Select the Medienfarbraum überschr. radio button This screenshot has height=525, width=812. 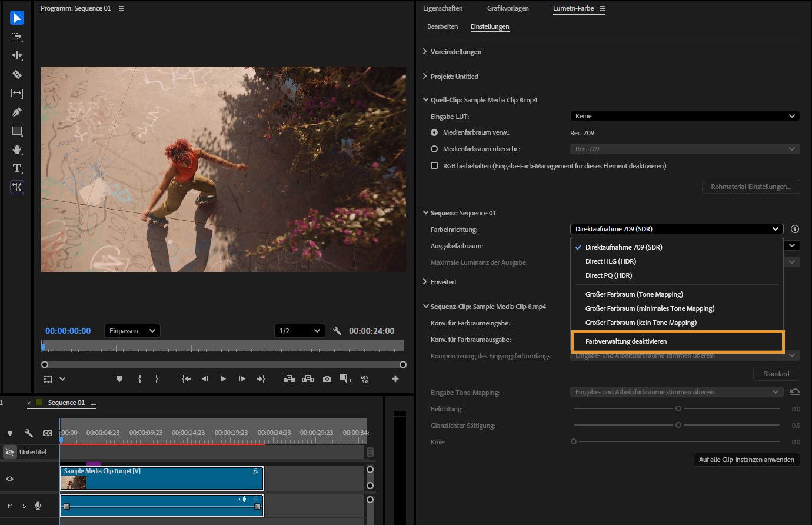pyautogui.click(x=434, y=149)
